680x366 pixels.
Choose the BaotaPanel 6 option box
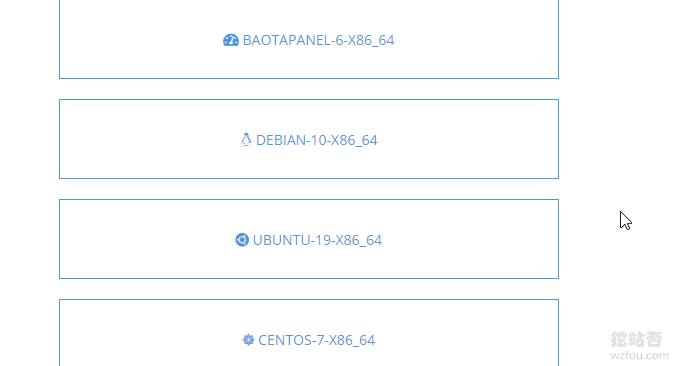(x=309, y=39)
